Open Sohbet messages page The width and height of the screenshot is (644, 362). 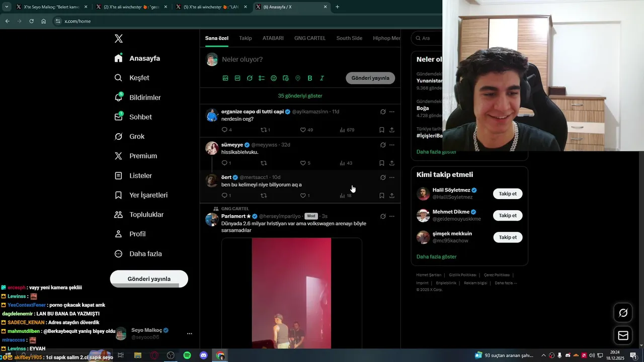coord(133,117)
